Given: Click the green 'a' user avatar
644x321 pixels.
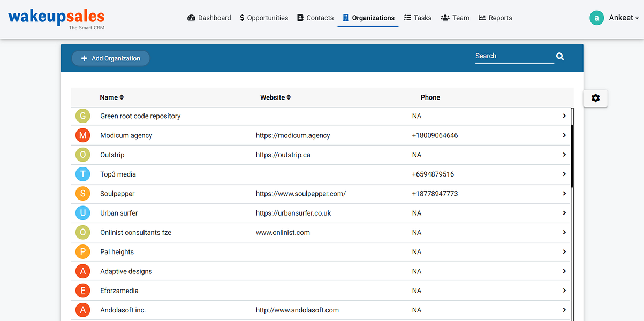Looking at the screenshot, I should pos(596,18).
